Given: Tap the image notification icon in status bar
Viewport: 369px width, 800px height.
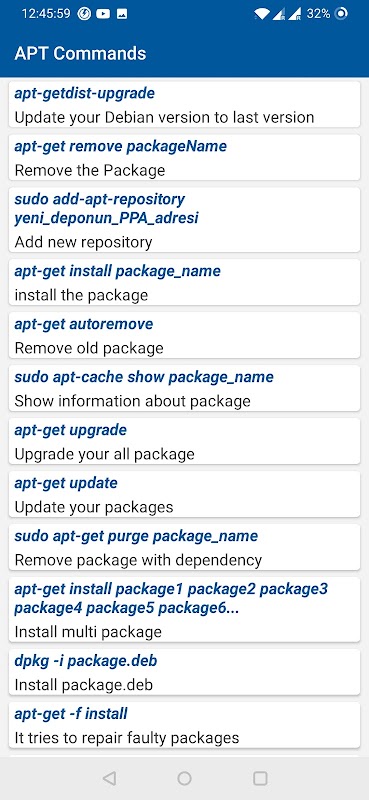Looking at the screenshot, I should [x=122, y=14].
